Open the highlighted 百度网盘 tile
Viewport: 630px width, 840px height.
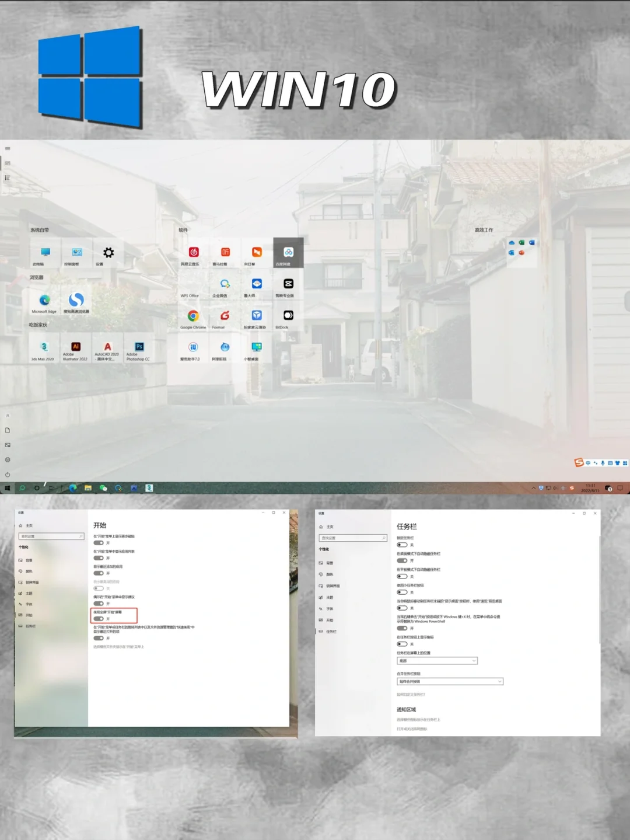click(x=288, y=253)
